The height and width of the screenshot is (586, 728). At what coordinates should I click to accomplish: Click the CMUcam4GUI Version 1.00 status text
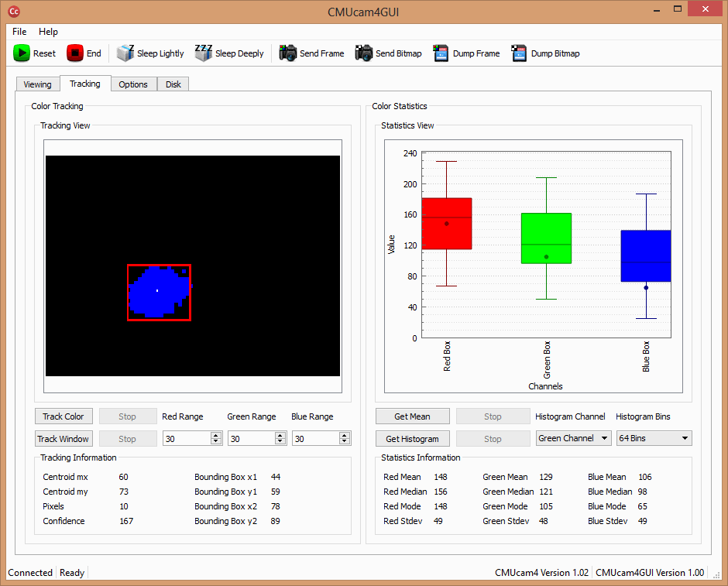click(x=650, y=573)
